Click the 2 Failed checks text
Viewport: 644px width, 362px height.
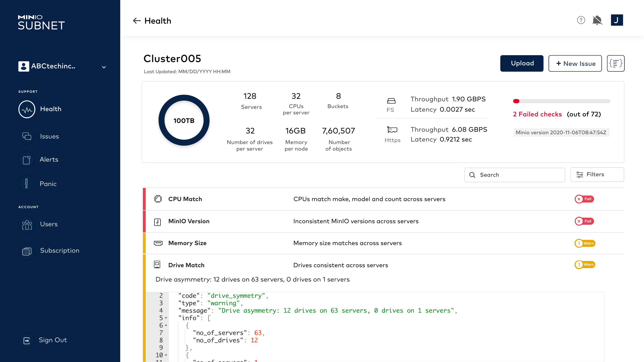[537, 114]
